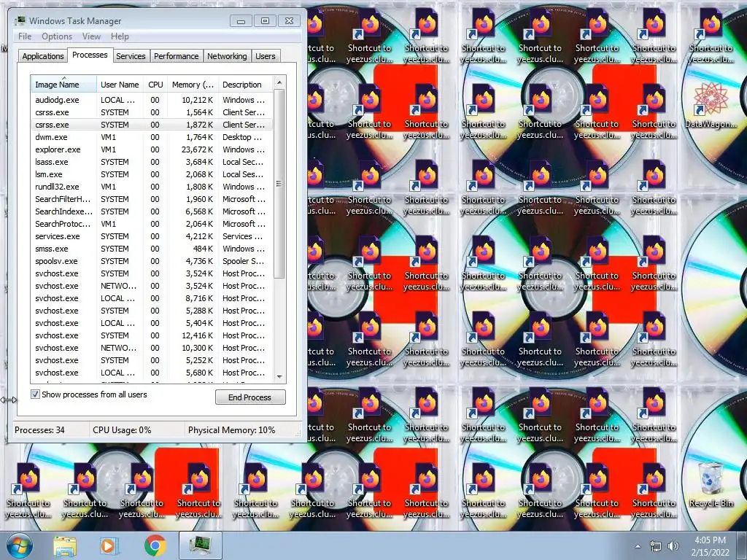
Task: Select the Processes tab
Action: pos(90,55)
